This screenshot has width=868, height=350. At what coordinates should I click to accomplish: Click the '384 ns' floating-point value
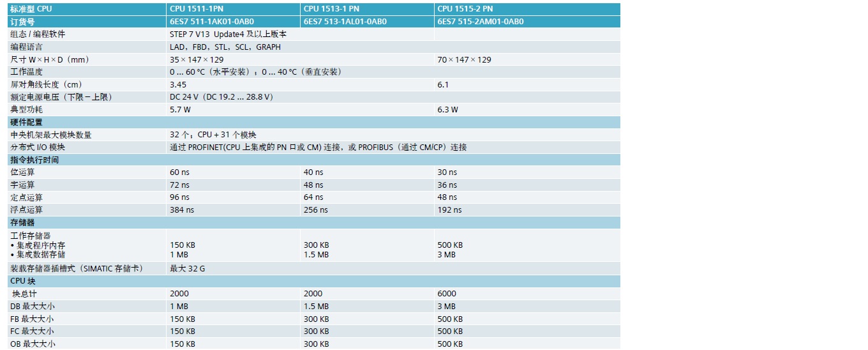click(x=182, y=209)
